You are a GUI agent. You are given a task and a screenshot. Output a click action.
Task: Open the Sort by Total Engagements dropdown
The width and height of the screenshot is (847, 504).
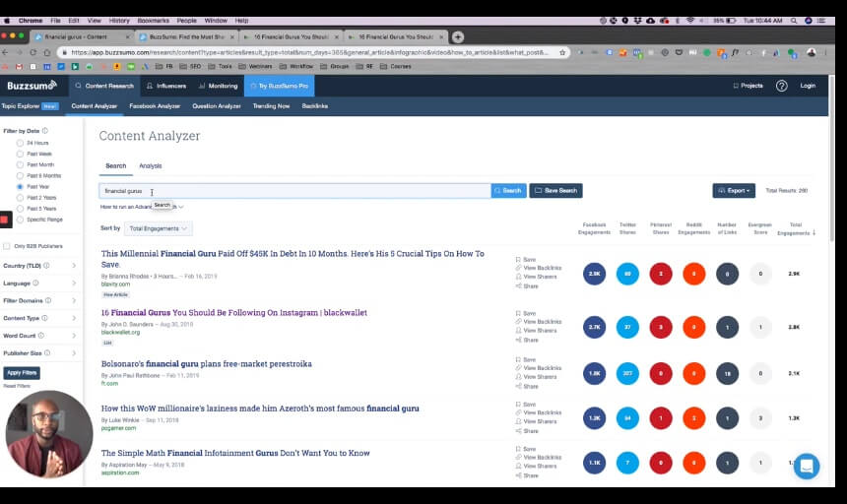[158, 228]
